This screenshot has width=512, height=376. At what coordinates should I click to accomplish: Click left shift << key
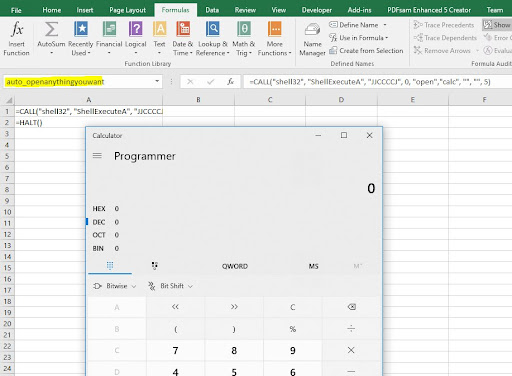coord(175,307)
